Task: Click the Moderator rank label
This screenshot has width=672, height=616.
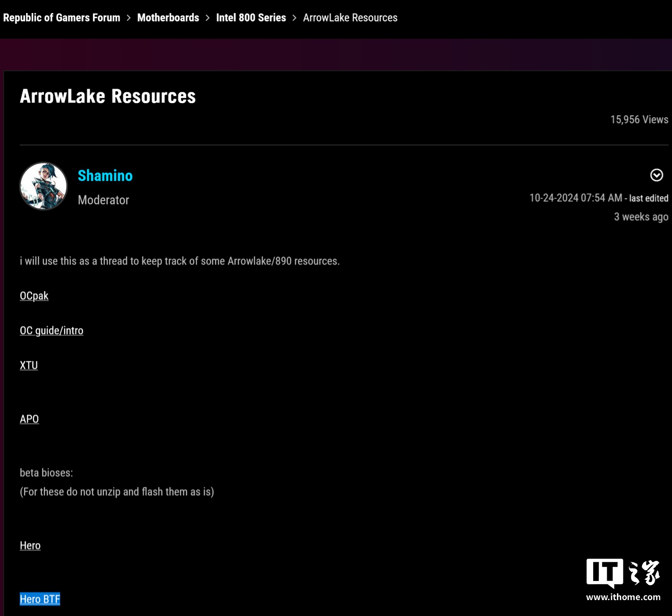Action: point(103,200)
